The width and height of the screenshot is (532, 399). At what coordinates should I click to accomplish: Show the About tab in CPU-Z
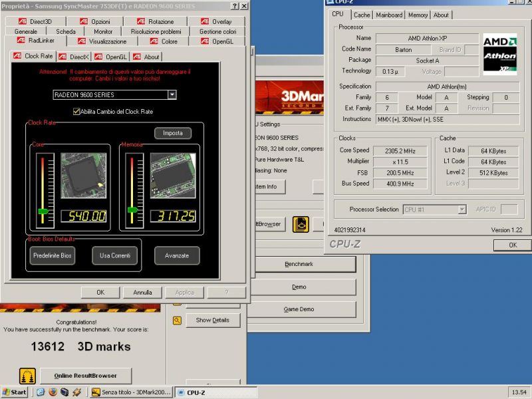(x=441, y=15)
